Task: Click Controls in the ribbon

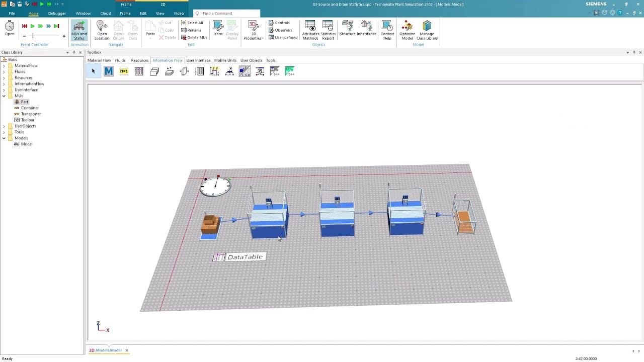Action: click(279, 23)
